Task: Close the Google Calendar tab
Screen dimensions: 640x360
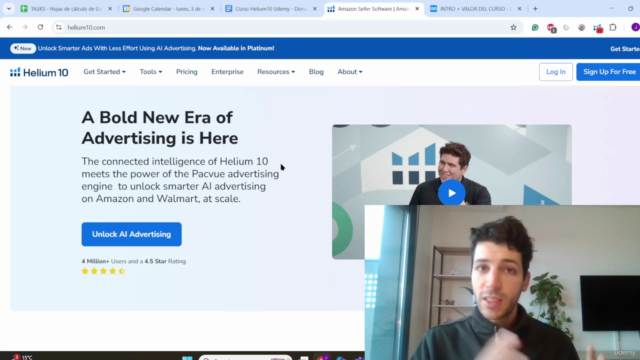Action: (x=212, y=9)
